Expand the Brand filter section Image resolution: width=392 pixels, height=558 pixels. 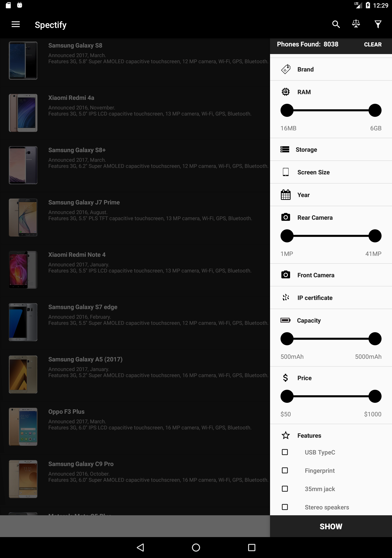point(331,69)
